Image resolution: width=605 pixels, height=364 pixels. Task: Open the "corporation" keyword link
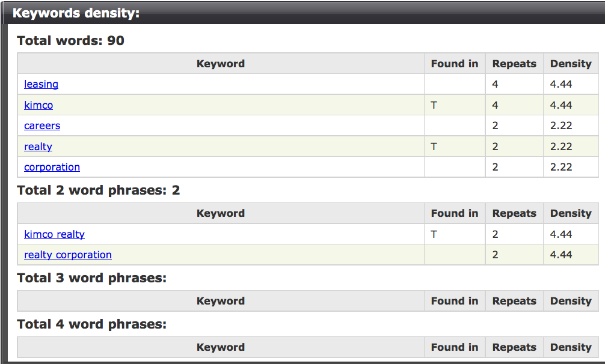(x=52, y=167)
